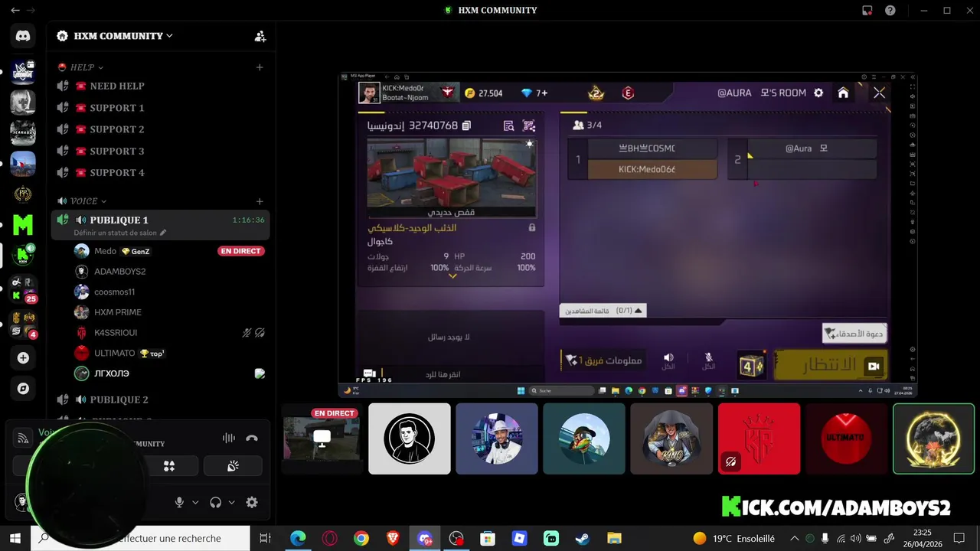The image size is (980, 551).
Task: Select the golden glowing avatar participant tile
Action: pyautogui.click(x=934, y=439)
